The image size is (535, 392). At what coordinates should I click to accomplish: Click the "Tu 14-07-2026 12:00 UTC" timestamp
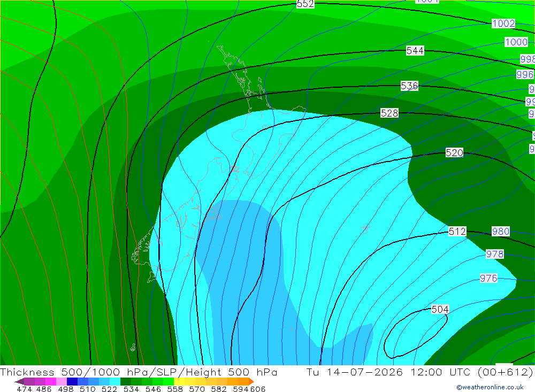[x=388, y=372]
